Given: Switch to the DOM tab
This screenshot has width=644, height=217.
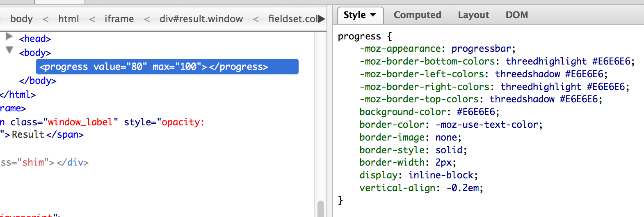Looking at the screenshot, I should [x=516, y=15].
